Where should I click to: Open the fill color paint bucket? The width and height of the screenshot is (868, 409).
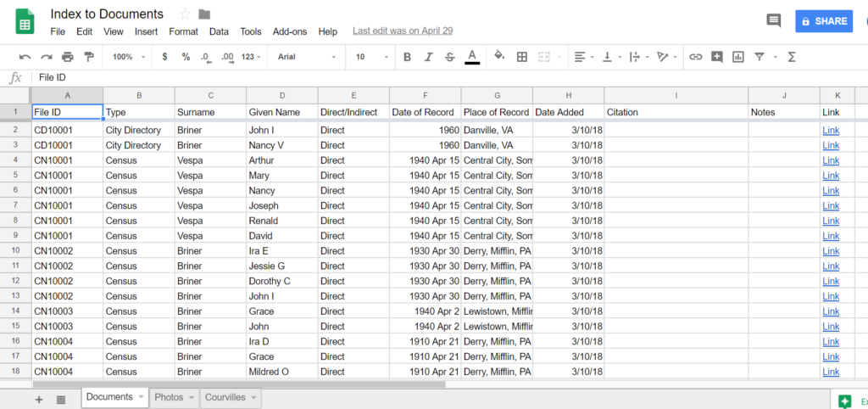[500, 56]
